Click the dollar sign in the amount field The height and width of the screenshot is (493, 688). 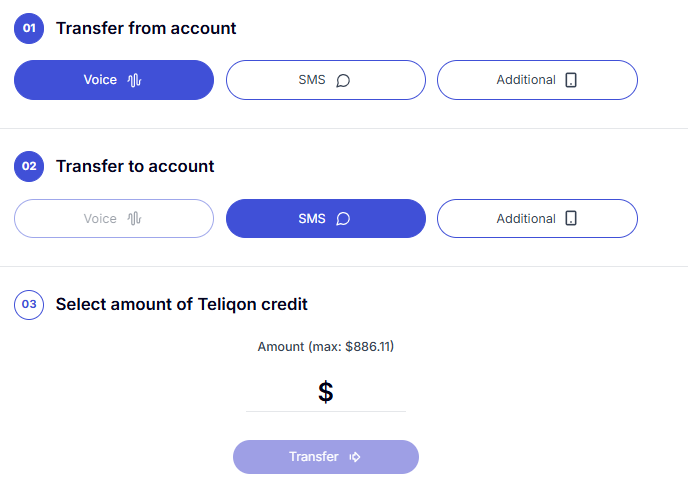click(325, 392)
